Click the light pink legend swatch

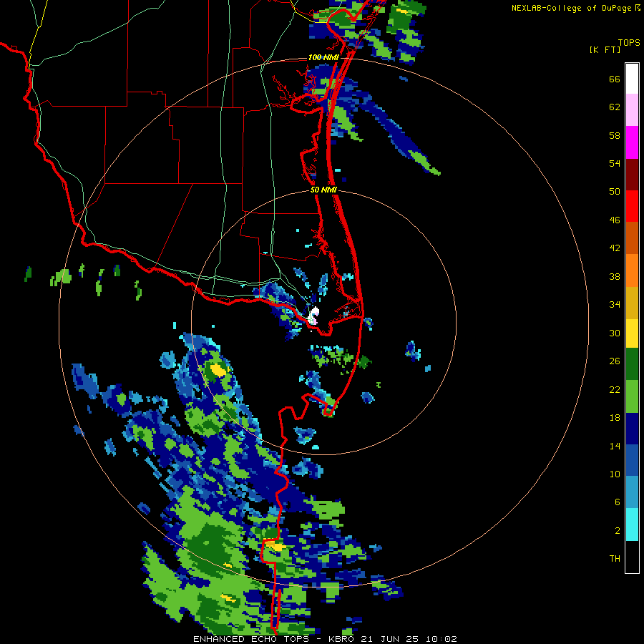(x=632, y=110)
